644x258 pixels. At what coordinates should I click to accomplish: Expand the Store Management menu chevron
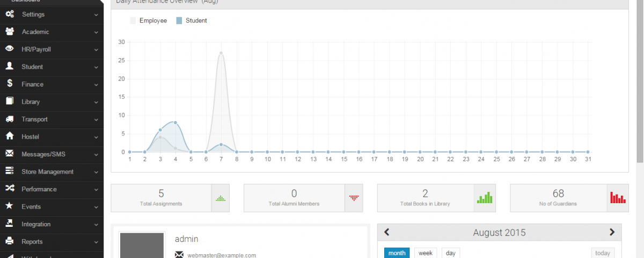click(x=96, y=172)
